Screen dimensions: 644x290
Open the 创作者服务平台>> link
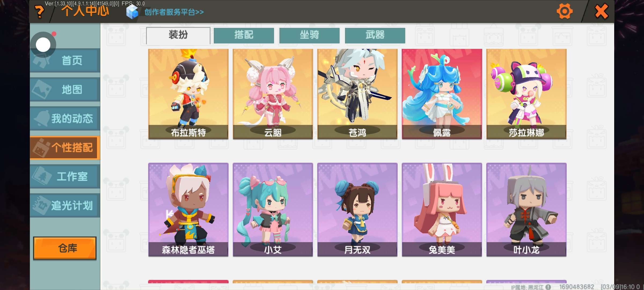(174, 12)
